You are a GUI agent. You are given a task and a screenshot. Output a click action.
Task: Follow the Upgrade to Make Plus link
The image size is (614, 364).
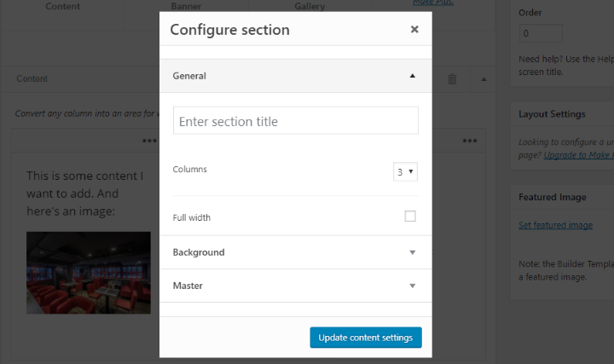579,155
